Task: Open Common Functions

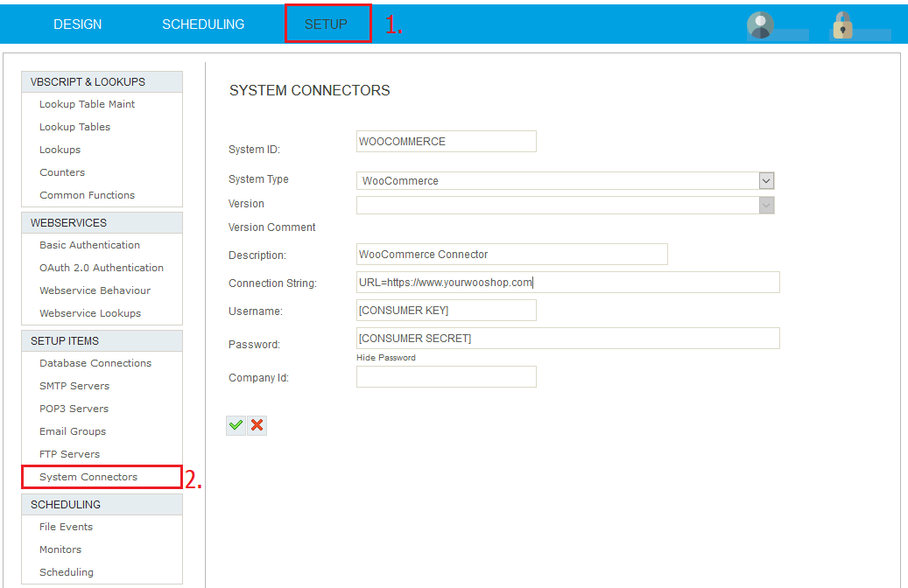Action: [87, 195]
